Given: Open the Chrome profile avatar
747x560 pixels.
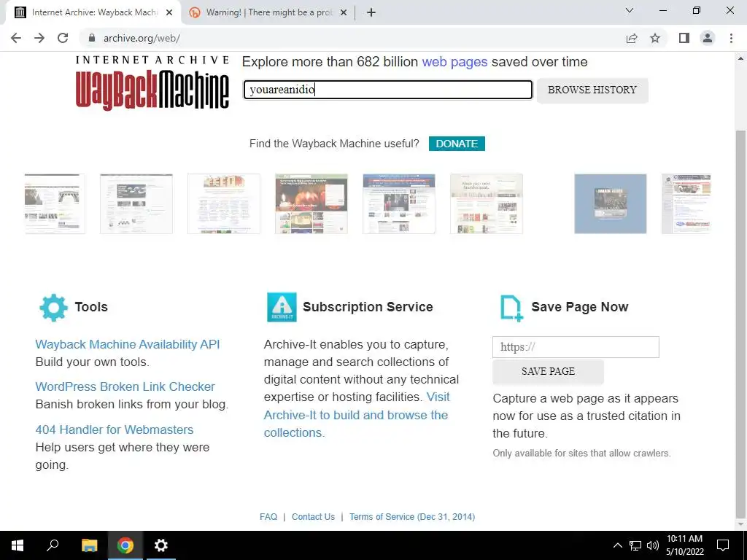Looking at the screenshot, I should [x=708, y=38].
